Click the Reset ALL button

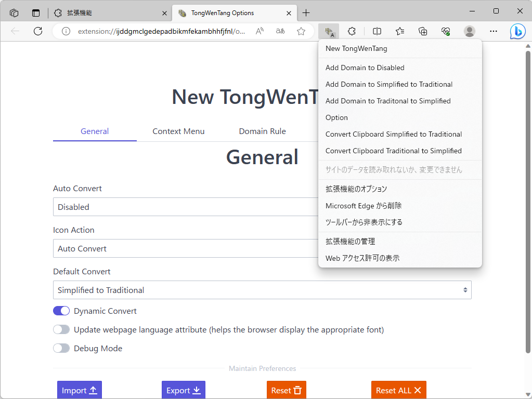[399, 390]
